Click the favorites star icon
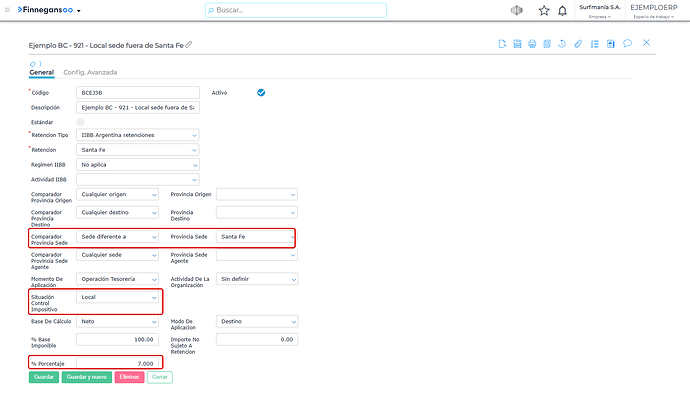The width and height of the screenshot is (690, 402). pyautogui.click(x=544, y=11)
